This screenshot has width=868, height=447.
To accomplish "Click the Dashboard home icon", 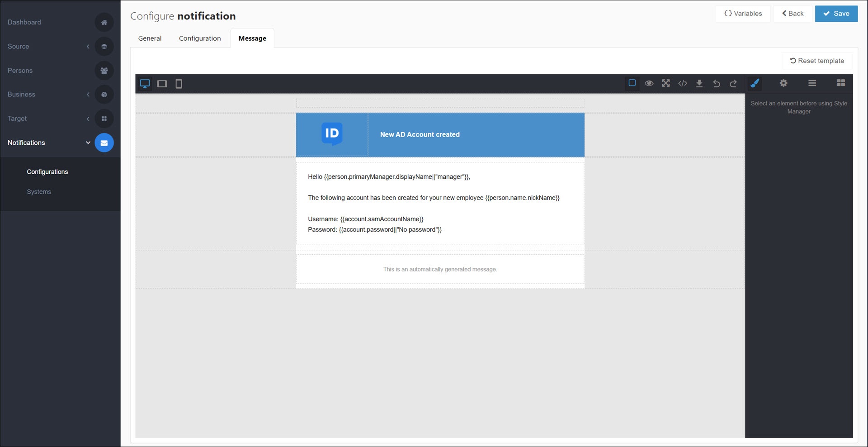I will click(104, 22).
